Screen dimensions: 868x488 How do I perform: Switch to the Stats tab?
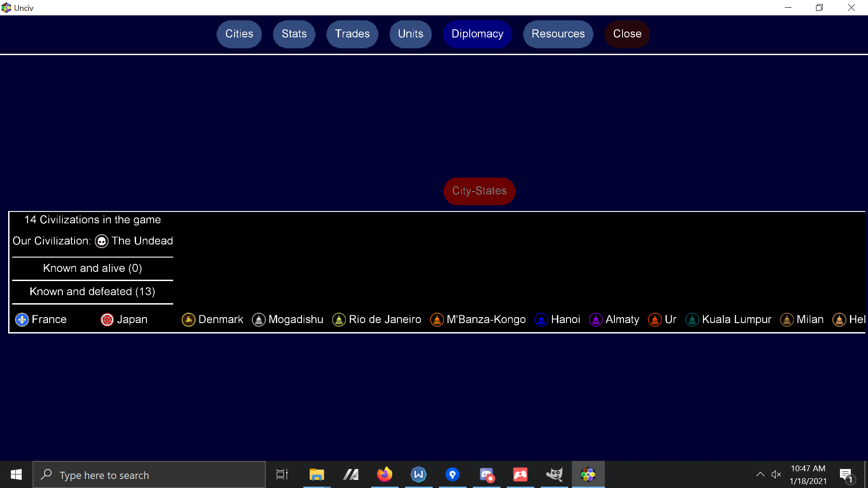tap(294, 34)
